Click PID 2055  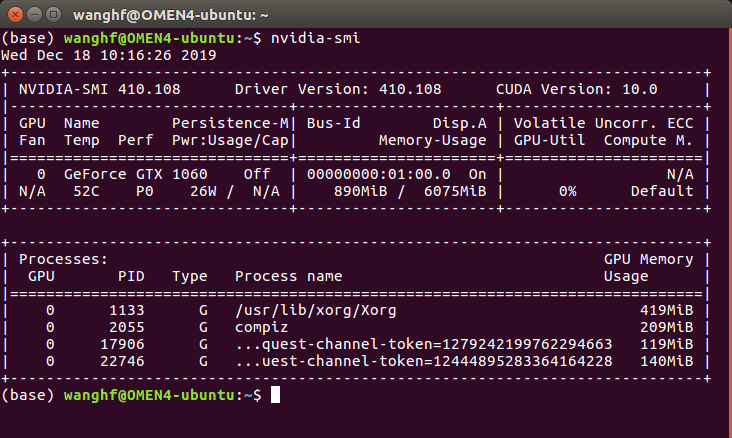[x=127, y=327]
